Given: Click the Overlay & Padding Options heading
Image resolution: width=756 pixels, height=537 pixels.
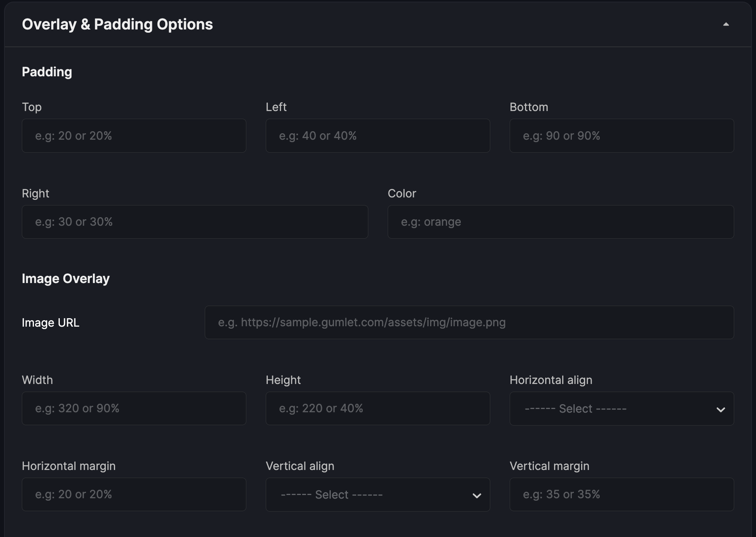Looking at the screenshot, I should 118,25.
